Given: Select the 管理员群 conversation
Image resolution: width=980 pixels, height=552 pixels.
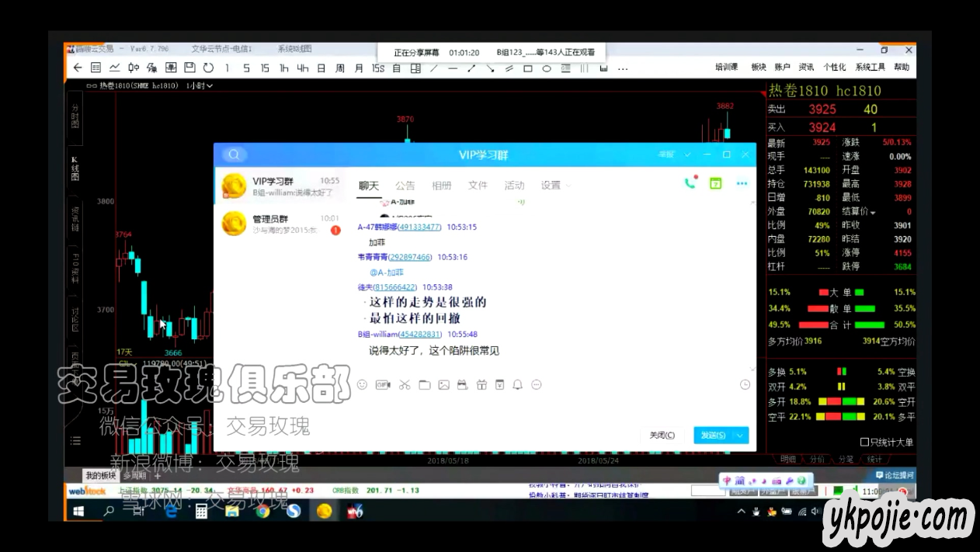Looking at the screenshot, I should pyautogui.click(x=277, y=224).
